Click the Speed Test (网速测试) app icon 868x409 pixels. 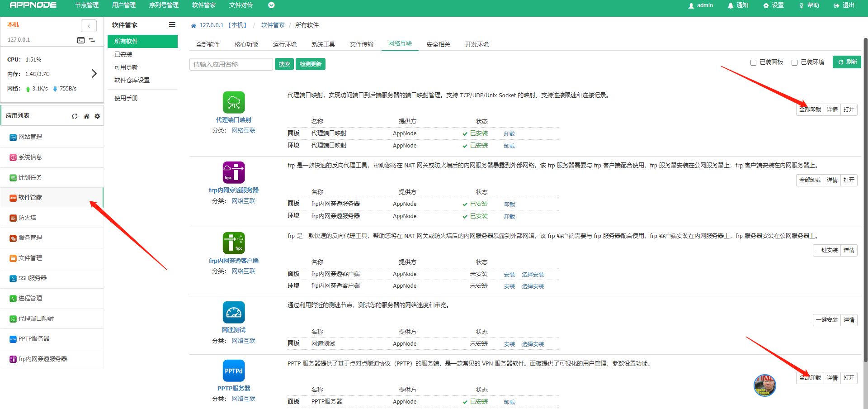pyautogui.click(x=234, y=313)
